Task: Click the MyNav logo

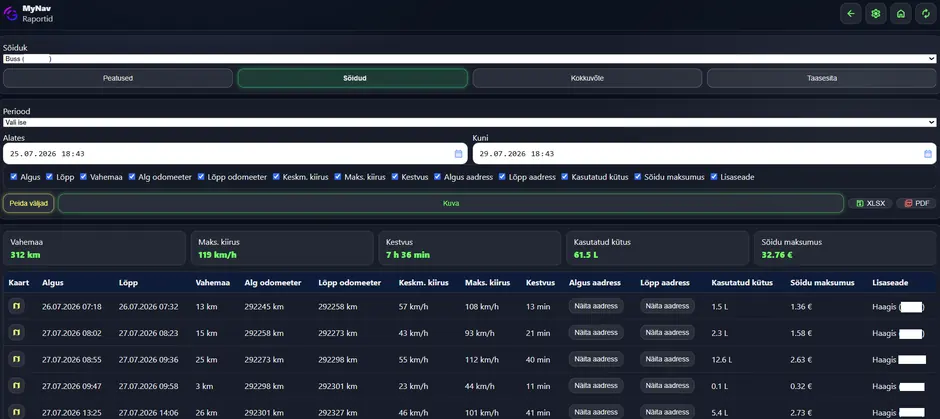Action: (10, 13)
